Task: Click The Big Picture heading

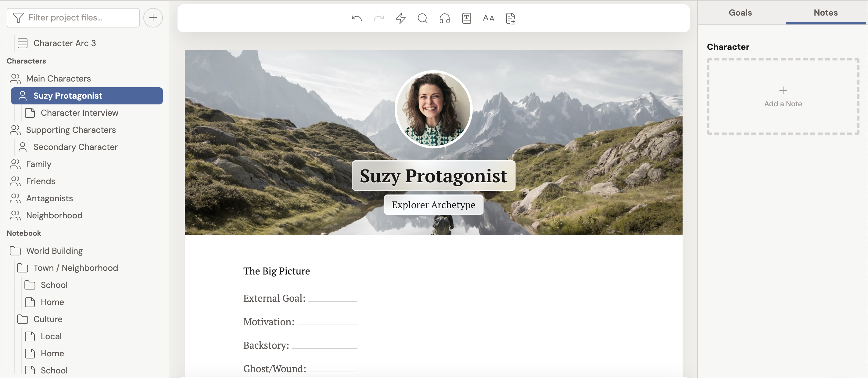Action: pos(276,271)
